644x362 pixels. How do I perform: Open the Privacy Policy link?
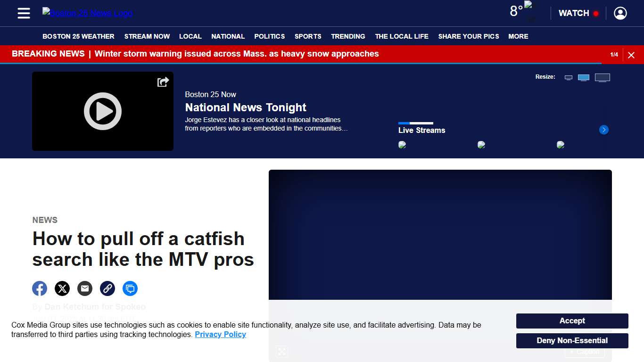pos(221,334)
